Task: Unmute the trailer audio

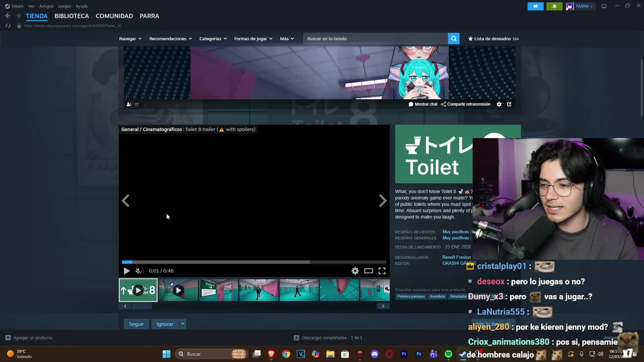Action: tap(139, 270)
